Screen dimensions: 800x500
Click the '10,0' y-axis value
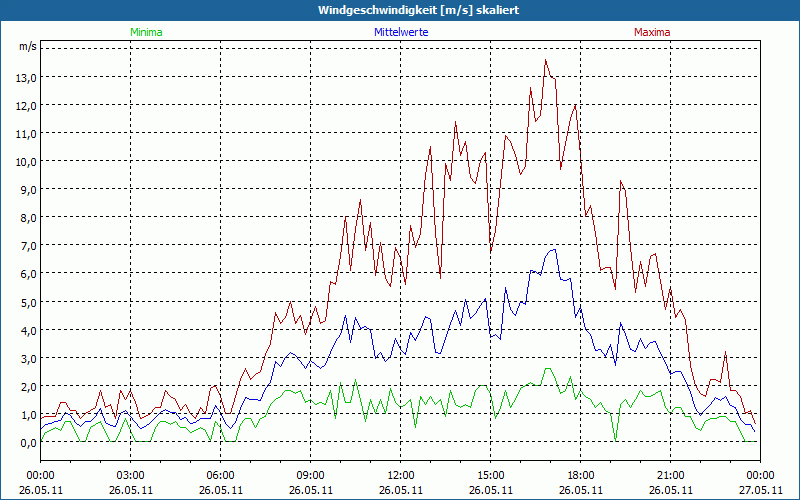[x=28, y=162]
